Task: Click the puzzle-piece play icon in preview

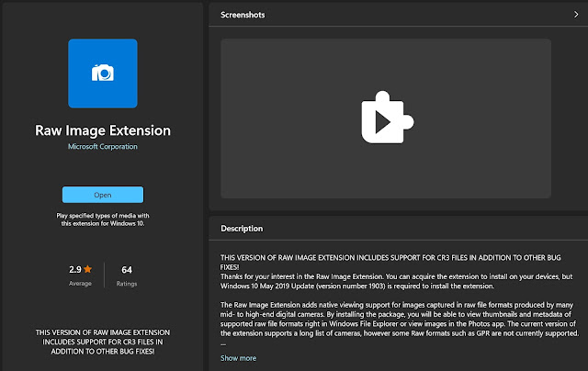Action: point(388,118)
